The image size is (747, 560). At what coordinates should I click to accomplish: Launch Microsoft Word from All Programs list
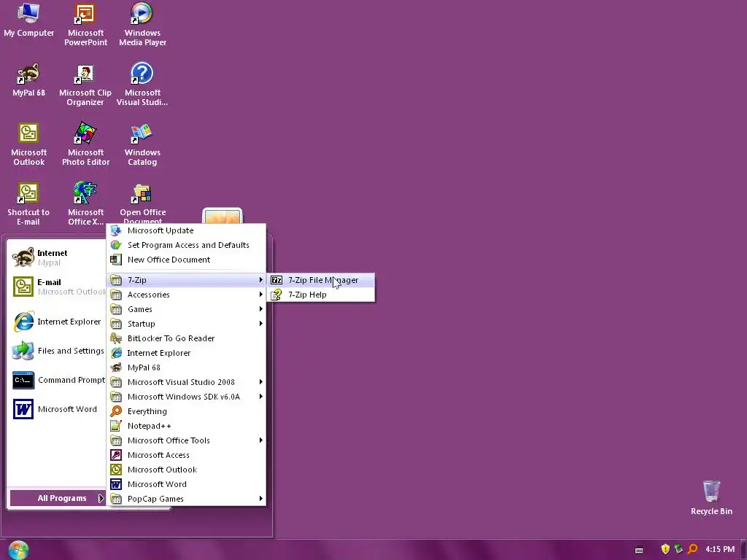[187, 484]
